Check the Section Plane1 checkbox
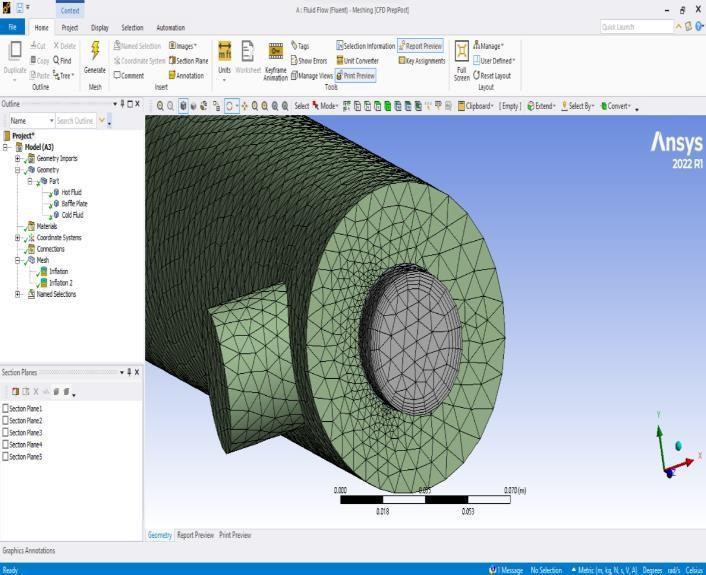 [x=6, y=409]
